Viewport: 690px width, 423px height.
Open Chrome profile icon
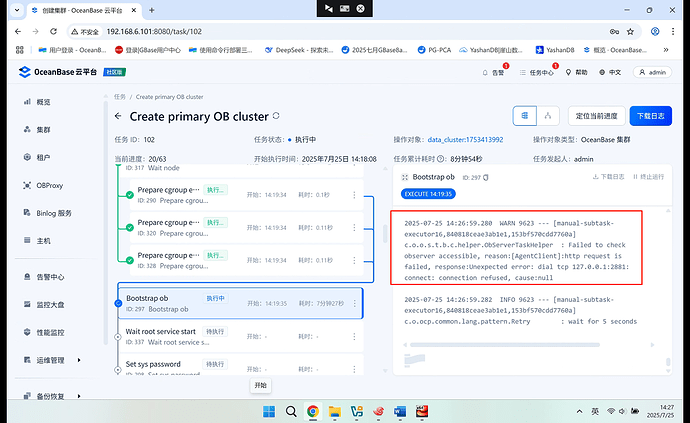655,32
